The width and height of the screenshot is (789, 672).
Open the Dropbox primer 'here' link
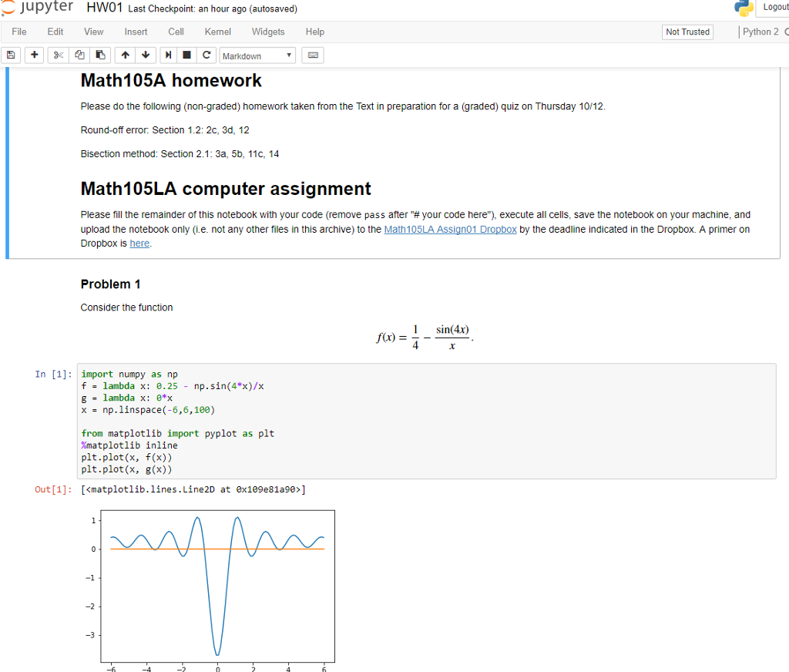139,244
